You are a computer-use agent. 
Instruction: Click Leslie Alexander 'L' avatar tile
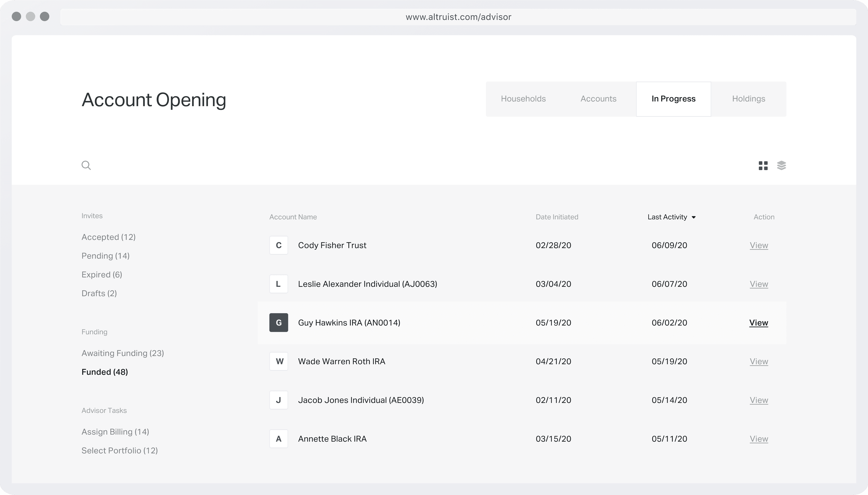click(279, 284)
